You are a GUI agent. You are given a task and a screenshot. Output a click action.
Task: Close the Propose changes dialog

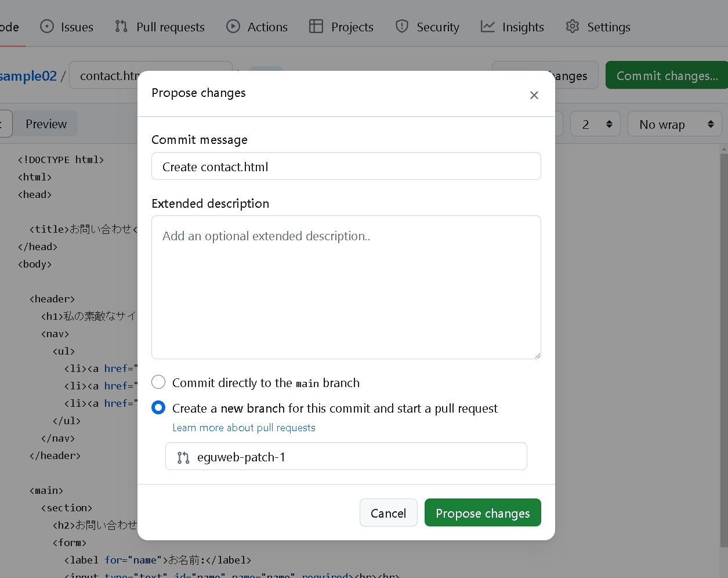click(534, 95)
